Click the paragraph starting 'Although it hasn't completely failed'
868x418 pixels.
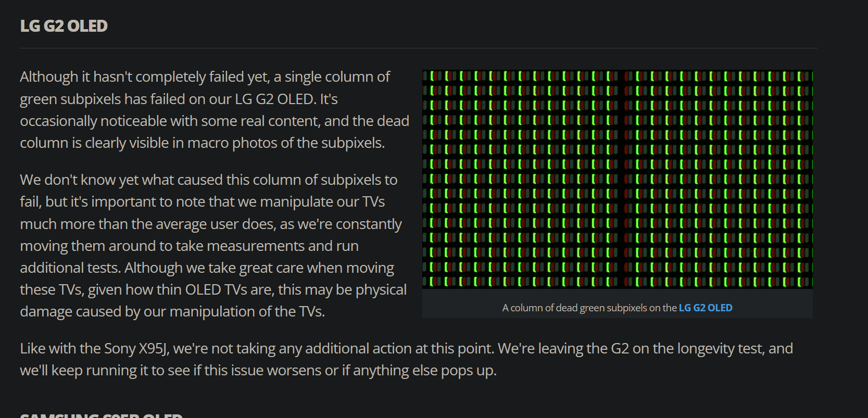(215, 110)
